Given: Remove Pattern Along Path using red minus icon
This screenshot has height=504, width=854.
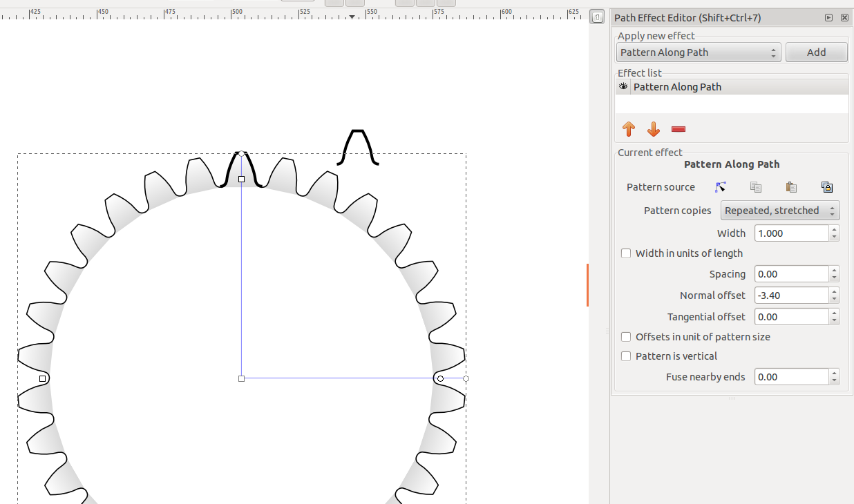Looking at the screenshot, I should click(678, 129).
